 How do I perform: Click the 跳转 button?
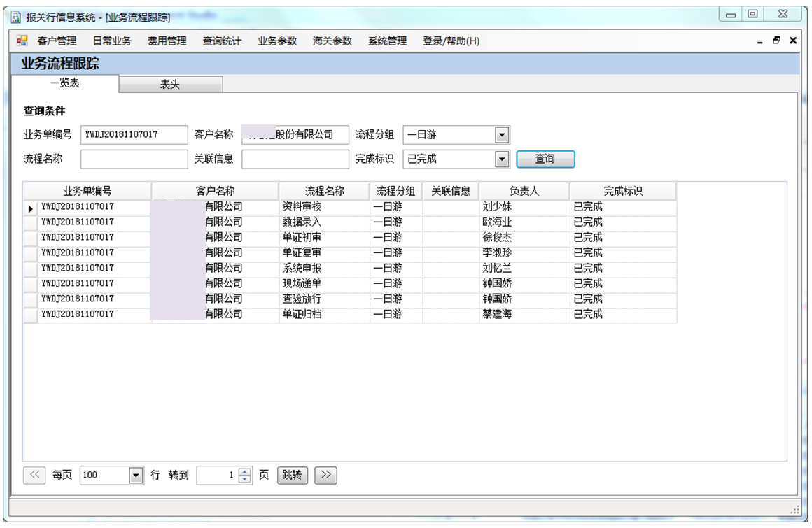292,476
